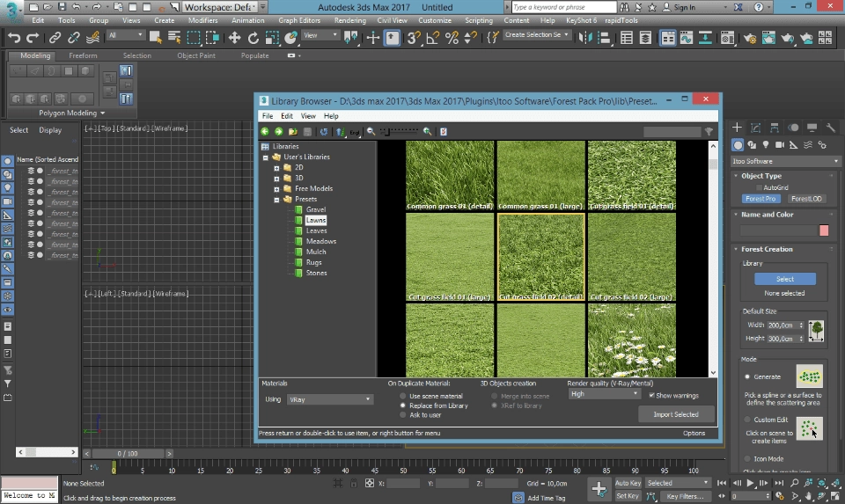This screenshot has width=845, height=504.
Task: Click the ForestLOD button
Action: pos(805,199)
